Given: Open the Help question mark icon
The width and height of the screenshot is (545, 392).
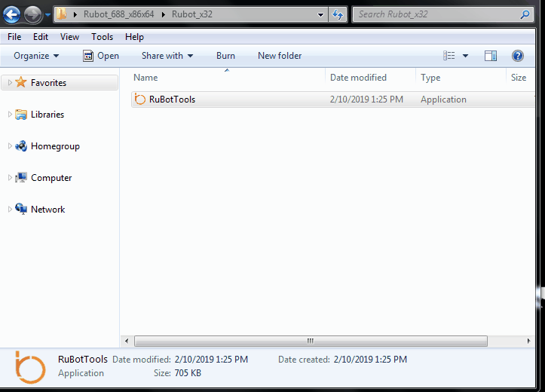Looking at the screenshot, I should click(x=518, y=56).
